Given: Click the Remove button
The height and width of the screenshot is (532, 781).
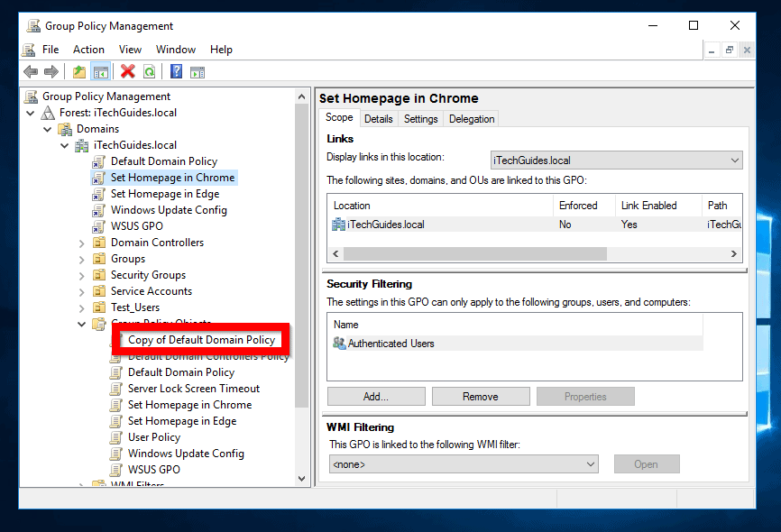Looking at the screenshot, I should [x=480, y=397].
